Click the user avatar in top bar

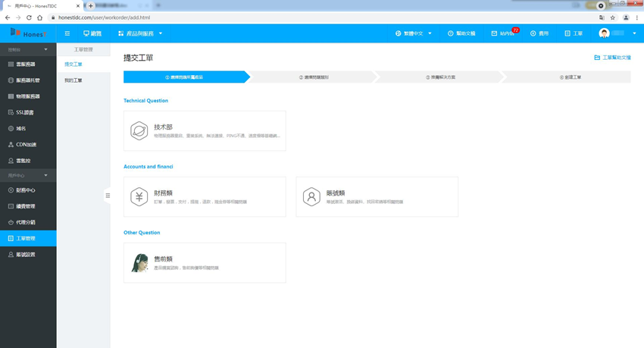pyautogui.click(x=604, y=33)
